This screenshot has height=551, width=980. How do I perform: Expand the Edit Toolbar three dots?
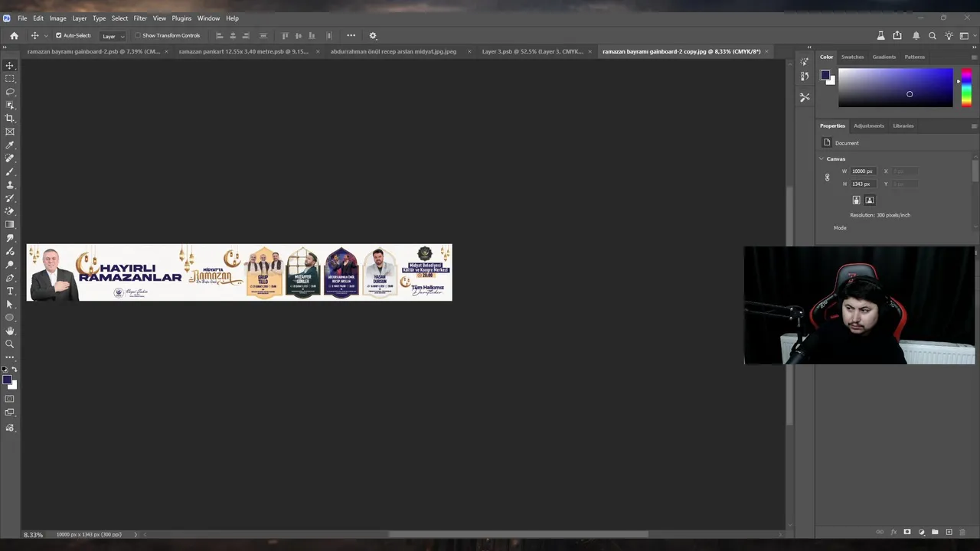10,357
